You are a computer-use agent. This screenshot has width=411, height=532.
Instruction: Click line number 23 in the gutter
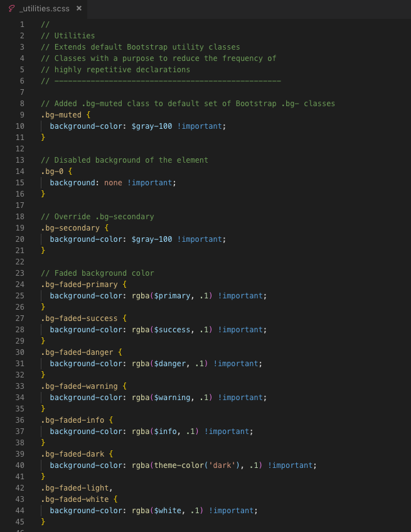tap(20, 273)
